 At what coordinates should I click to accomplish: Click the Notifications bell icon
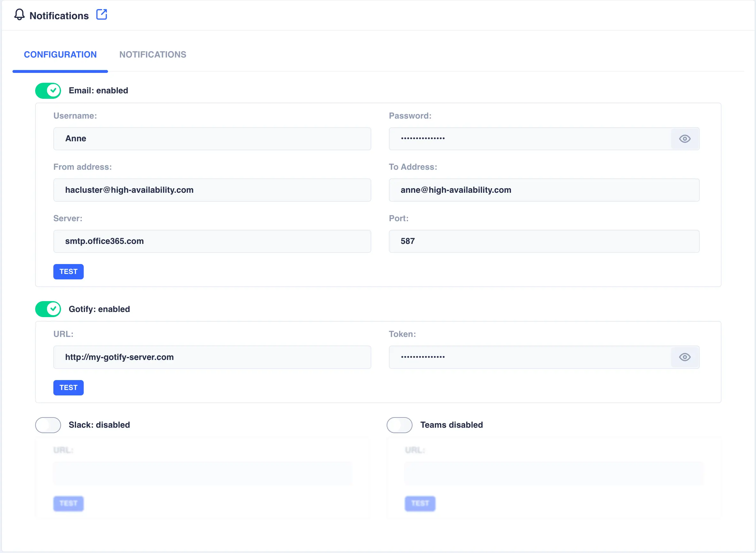(x=19, y=15)
